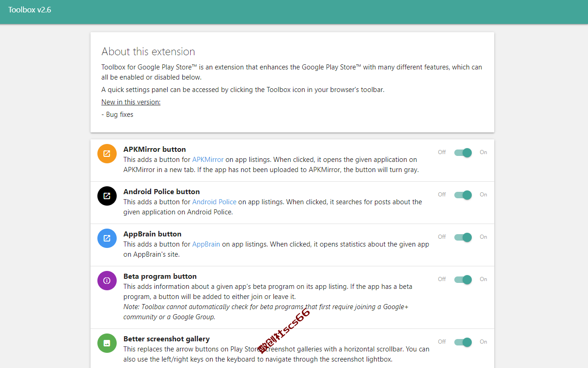Click the black Android Police button icon
This screenshot has width=588, height=368.
click(107, 196)
